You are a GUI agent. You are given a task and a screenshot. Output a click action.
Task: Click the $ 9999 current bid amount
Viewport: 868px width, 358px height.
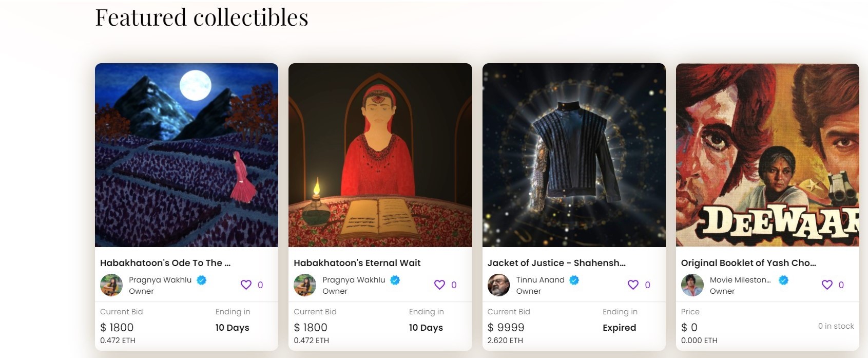[506, 328]
